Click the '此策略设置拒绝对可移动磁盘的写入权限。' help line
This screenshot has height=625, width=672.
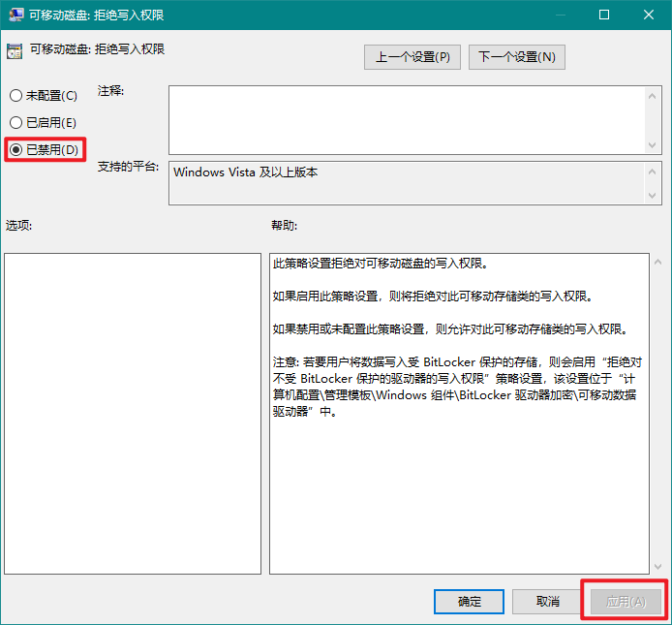coord(381,264)
